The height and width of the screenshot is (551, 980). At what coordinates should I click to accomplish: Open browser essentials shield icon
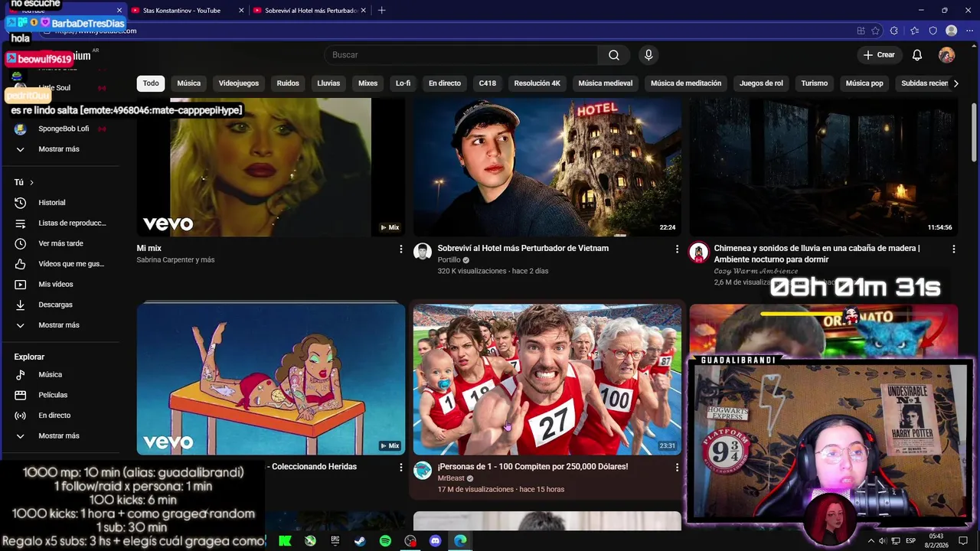(x=933, y=31)
